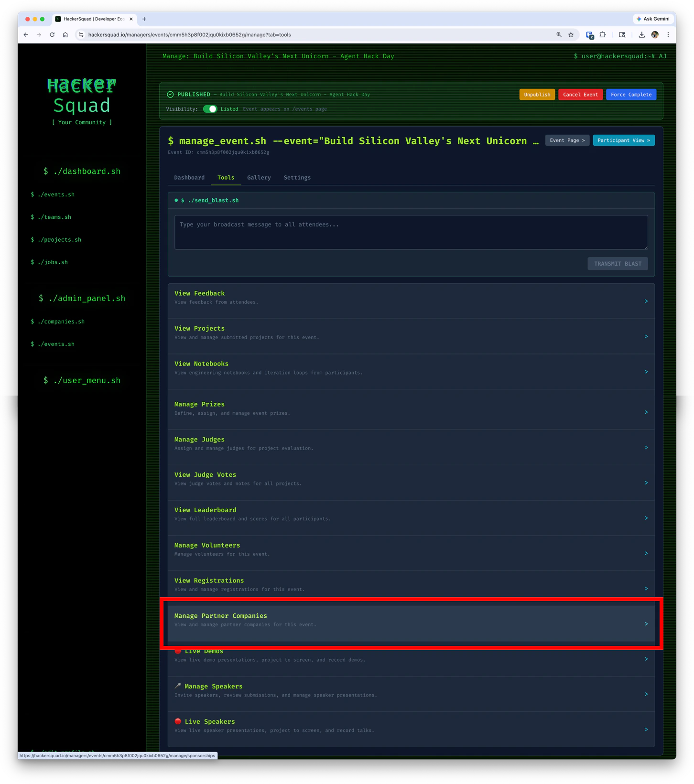
Task: Reload the current page
Action: (52, 35)
